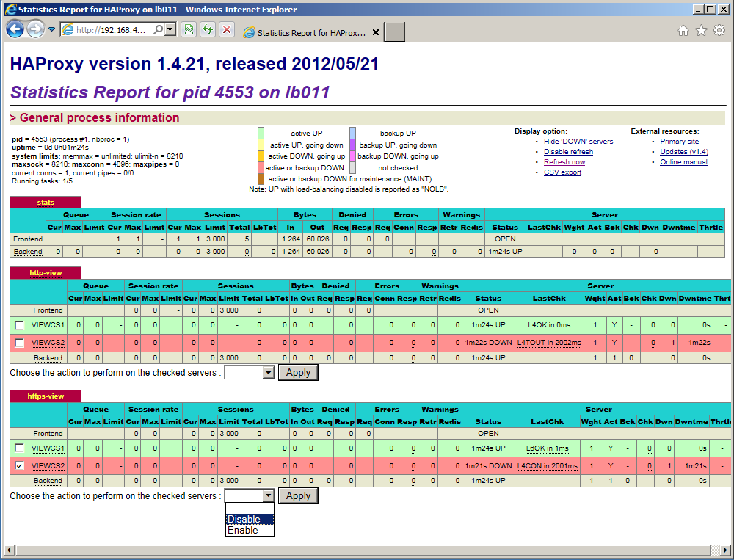Refresh the page with the green arrows icon
The width and height of the screenshot is (734, 560).
pos(208,30)
